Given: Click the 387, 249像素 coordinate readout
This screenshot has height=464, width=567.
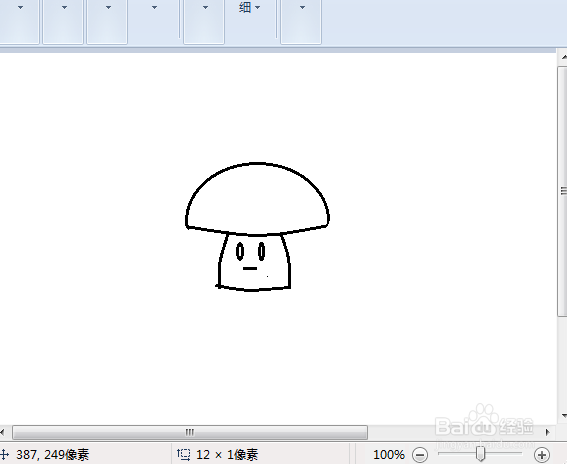Looking at the screenshot, I should pos(52,455).
